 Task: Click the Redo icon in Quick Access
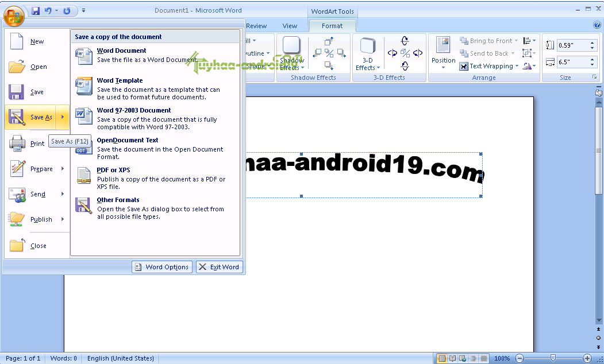click(67, 11)
